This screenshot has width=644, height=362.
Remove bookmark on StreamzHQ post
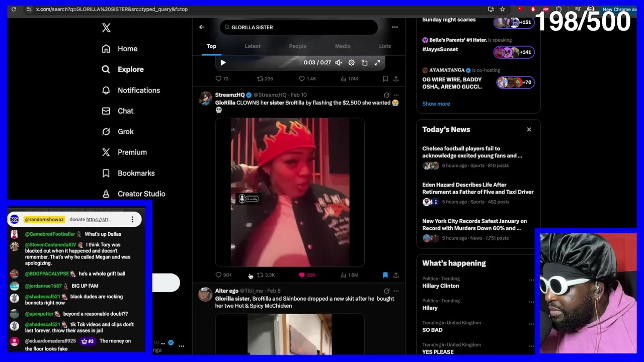pos(385,275)
